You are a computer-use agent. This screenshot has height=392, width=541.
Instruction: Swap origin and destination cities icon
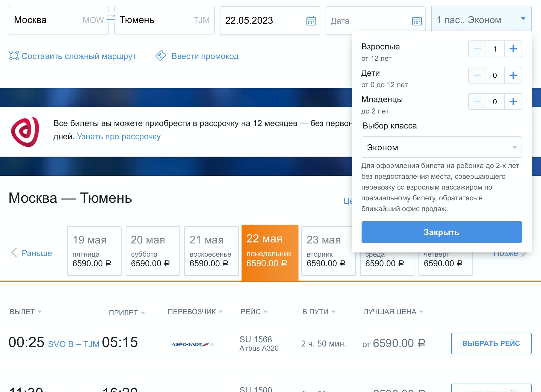[x=111, y=18]
